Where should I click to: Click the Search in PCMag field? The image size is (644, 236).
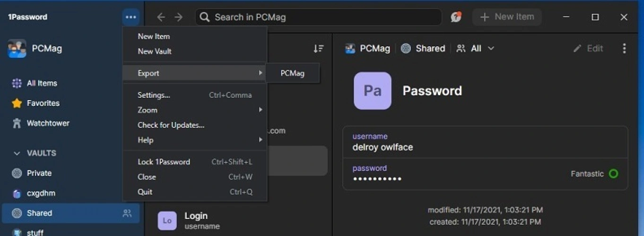click(x=318, y=17)
